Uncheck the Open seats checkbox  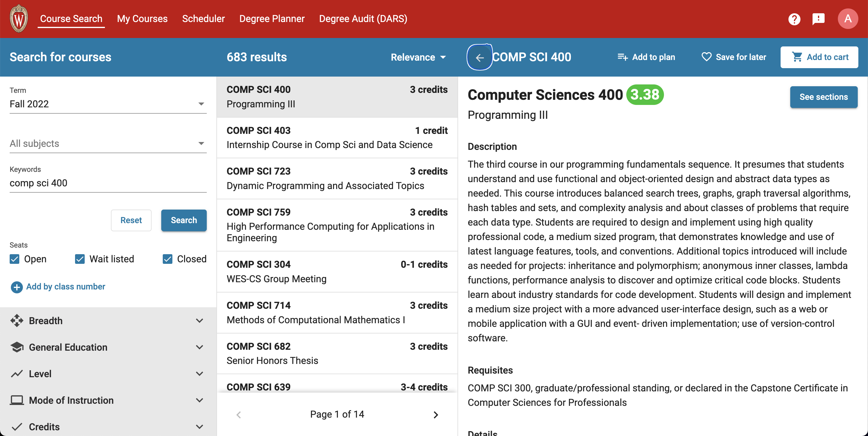(x=14, y=259)
